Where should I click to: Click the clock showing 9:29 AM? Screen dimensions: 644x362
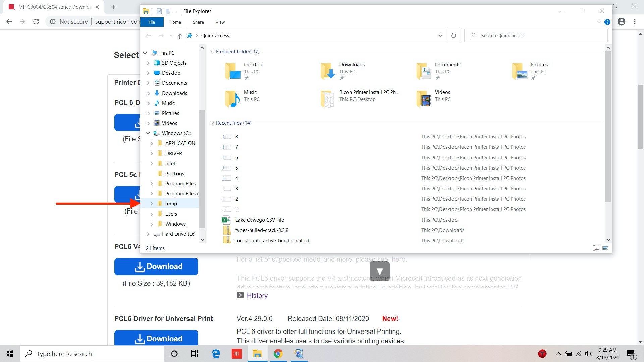[x=607, y=350]
